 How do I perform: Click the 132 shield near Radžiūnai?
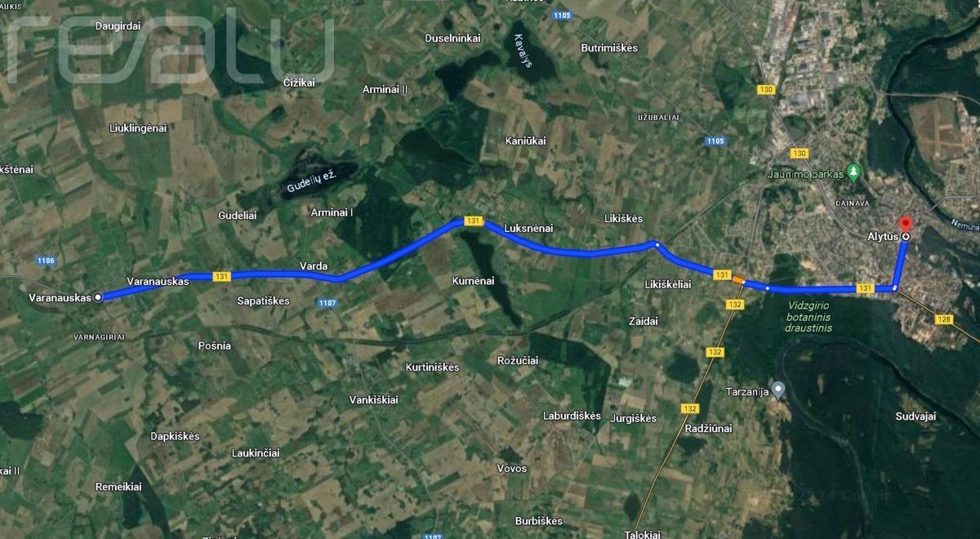pos(689,408)
